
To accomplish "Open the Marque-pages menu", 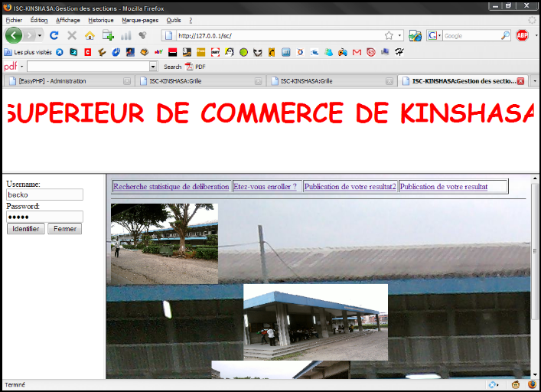I will (x=140, y=21).
